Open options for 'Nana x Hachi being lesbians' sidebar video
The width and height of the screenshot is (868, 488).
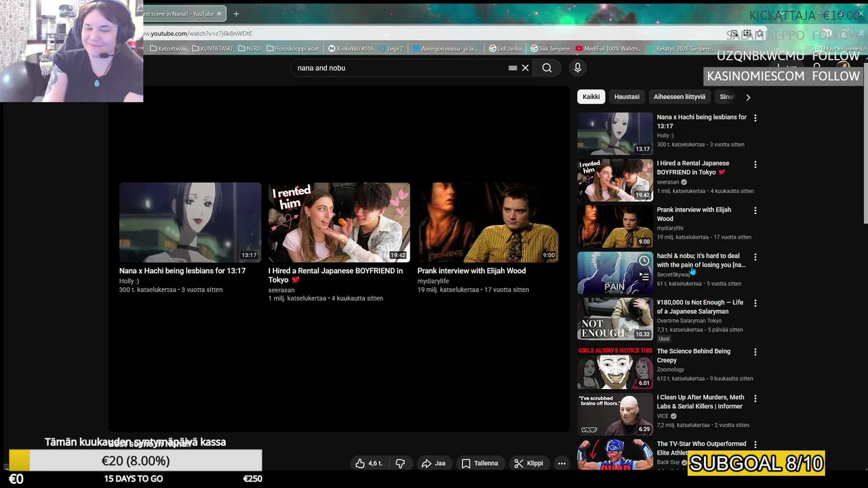point(755,118)
